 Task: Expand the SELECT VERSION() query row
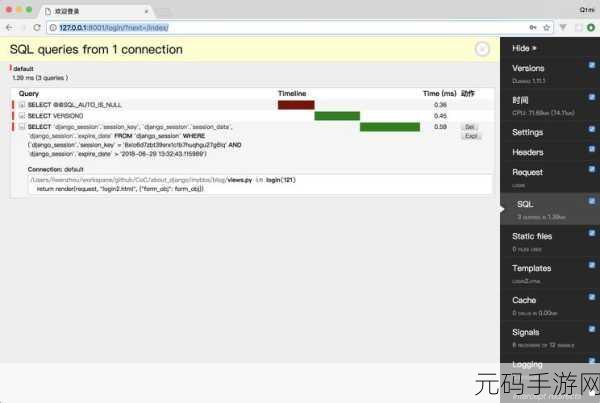(x=22, y=116)
